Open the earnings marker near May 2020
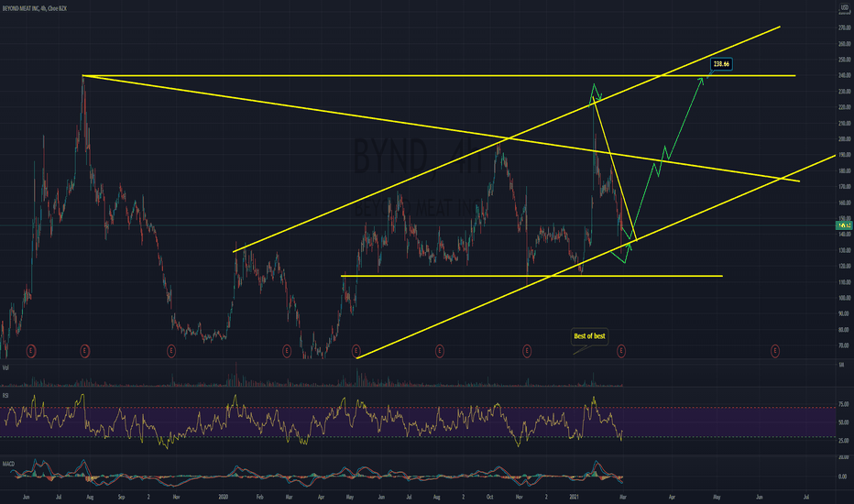854x504 pixels. tap(356, 352)
